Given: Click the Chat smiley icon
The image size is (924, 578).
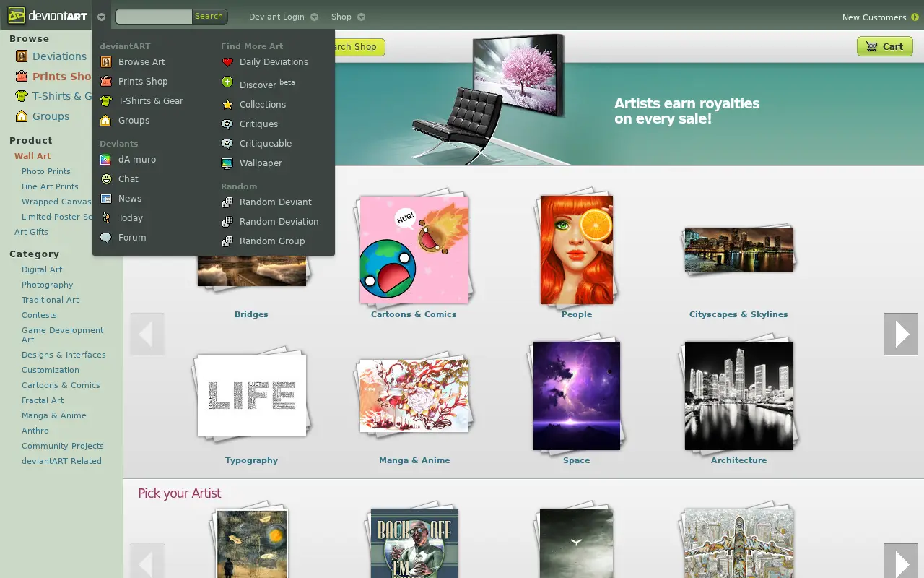Looking at the screenshot, I should click(x=106, y=179).
